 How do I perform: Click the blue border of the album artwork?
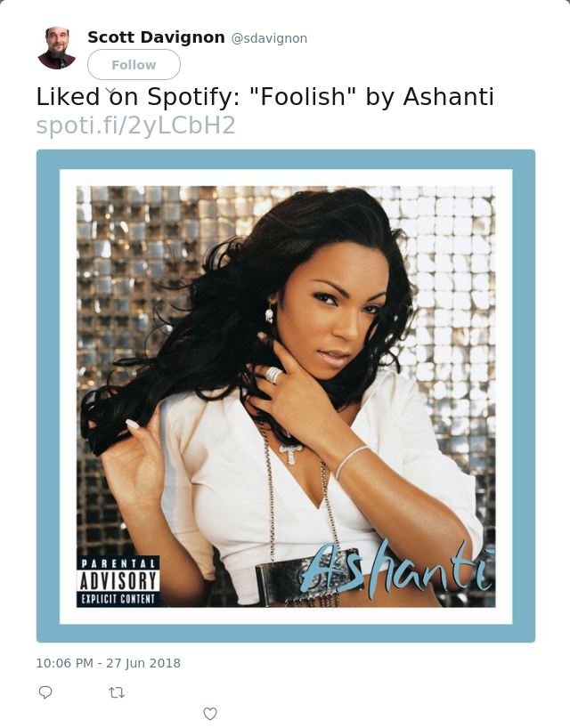click(286, 159)
